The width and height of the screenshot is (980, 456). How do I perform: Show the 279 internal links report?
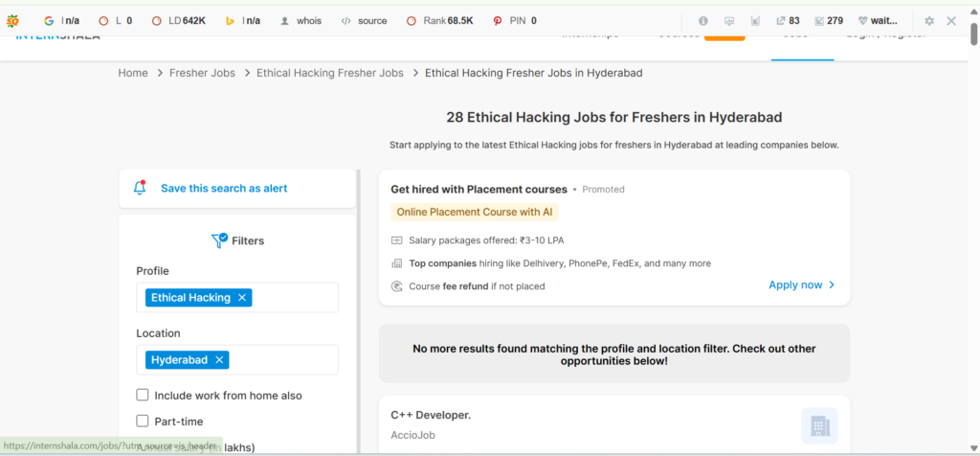pos(829,21)
